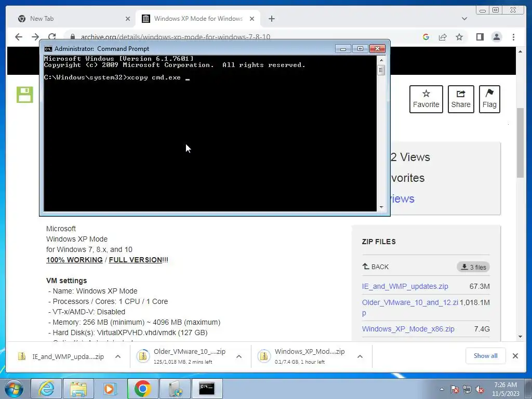Click FULL VERSION underlined text
The width and height of the screenshot is (532, 399).
[x=136, y=260]
